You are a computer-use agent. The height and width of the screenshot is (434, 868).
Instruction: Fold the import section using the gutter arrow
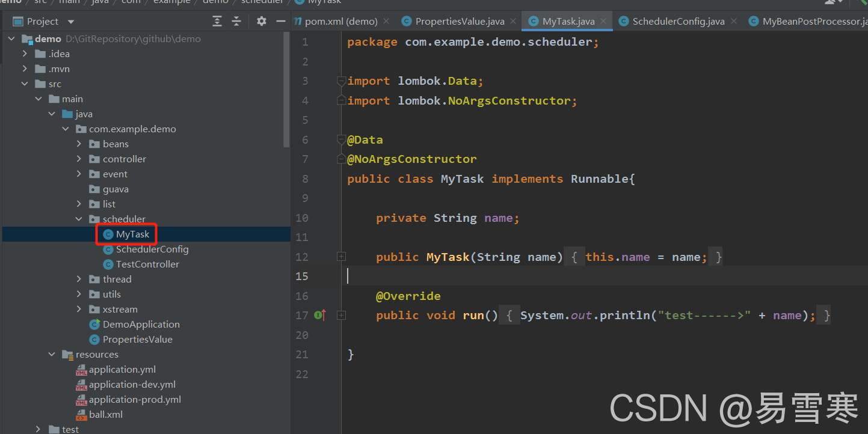tap(341, 81)
